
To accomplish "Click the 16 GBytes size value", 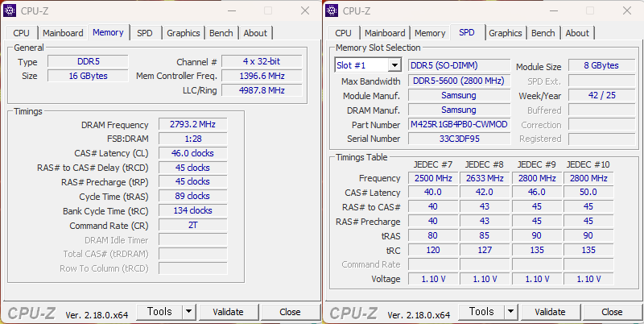I will (x=89, y=76).
